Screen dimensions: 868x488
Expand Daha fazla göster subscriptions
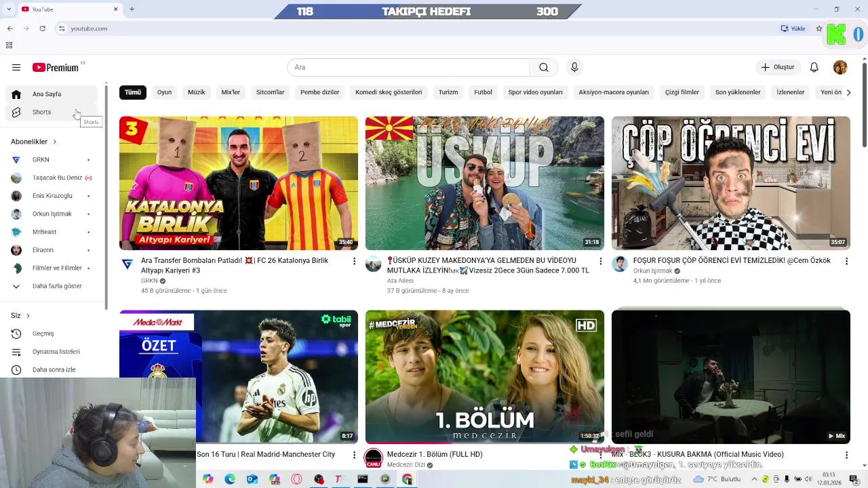coord(51,286)
